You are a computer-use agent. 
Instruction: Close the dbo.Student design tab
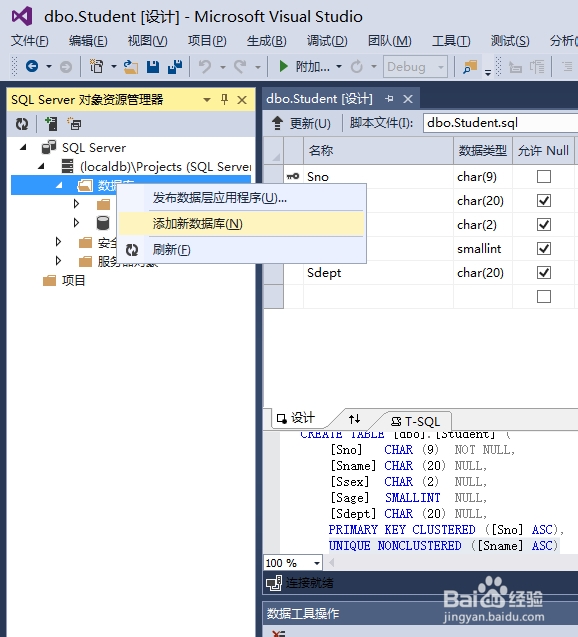(408, 99)
